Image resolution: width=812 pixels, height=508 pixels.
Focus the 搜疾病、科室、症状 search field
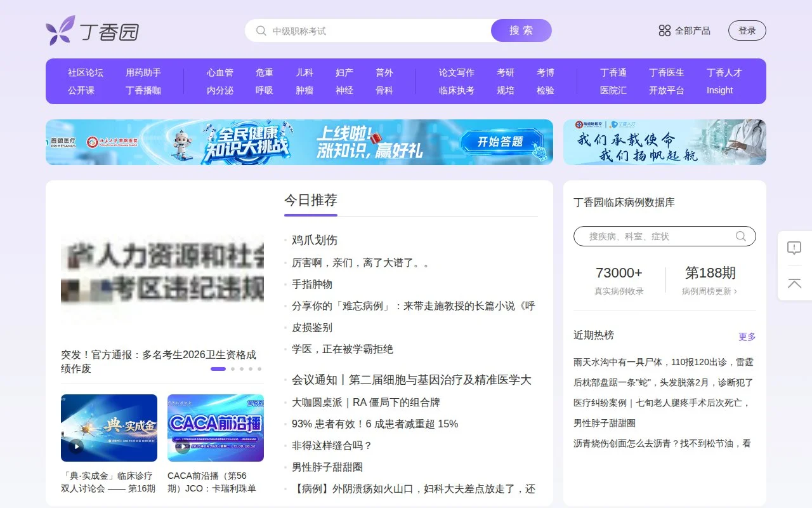coord(665,236)
